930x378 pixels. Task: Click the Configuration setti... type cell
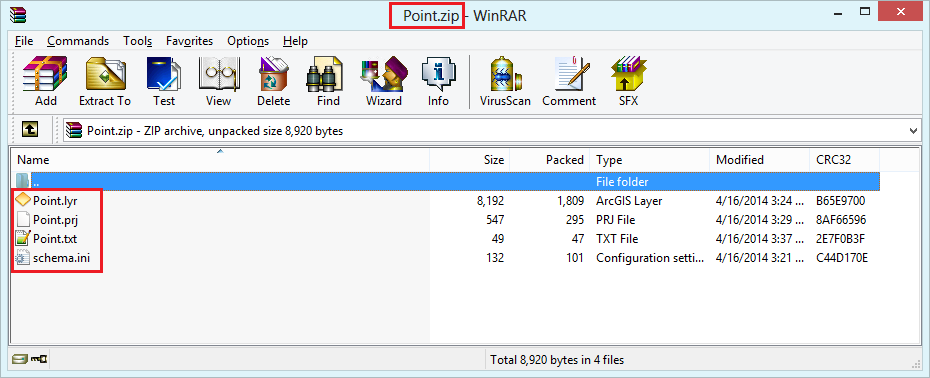point(649,258)
